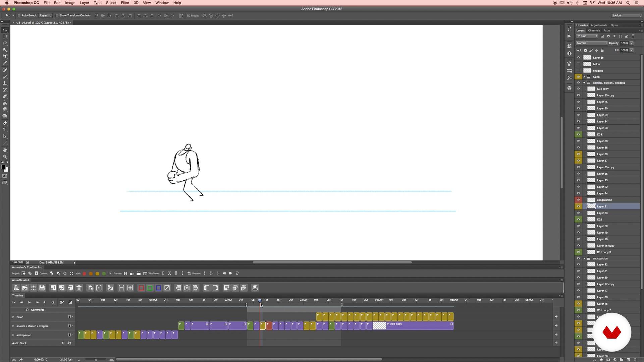
Task: Expand balon track in timeline
Action: tap(13, 317)
